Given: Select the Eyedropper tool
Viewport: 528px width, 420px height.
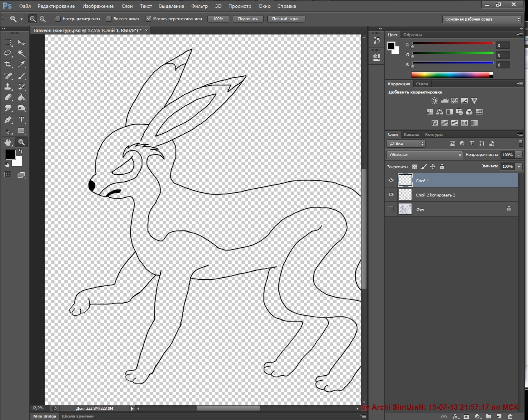Looking at the screenshot, I should (x=21, y=64).
